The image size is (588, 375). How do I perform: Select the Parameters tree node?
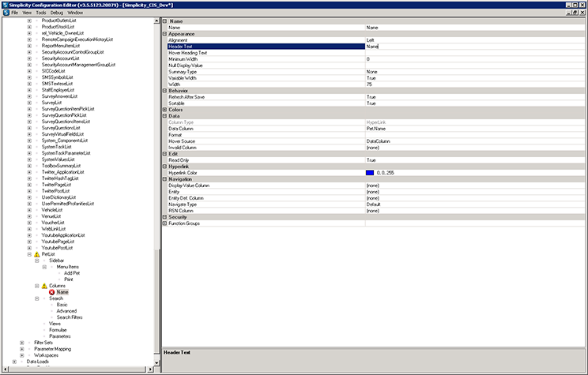[x=59, y=336]
